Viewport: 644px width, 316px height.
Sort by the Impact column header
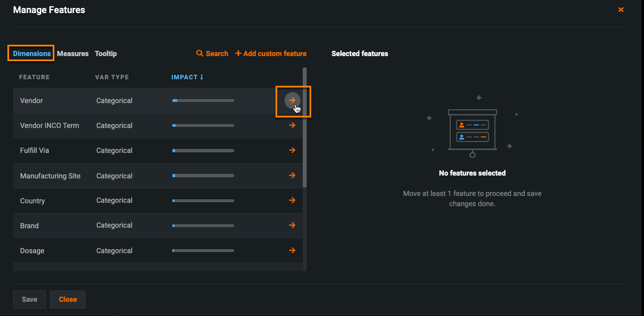click(x=187, y=77)
